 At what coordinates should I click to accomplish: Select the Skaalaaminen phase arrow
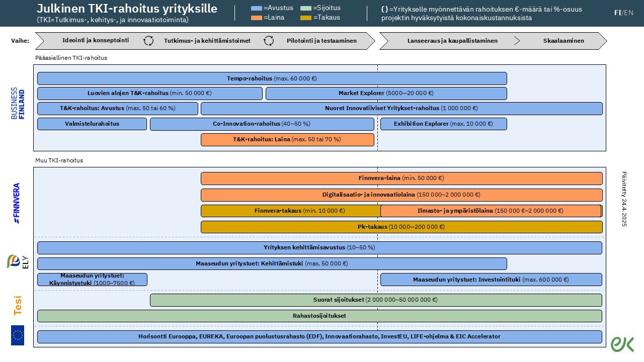[x=563, y=41]
